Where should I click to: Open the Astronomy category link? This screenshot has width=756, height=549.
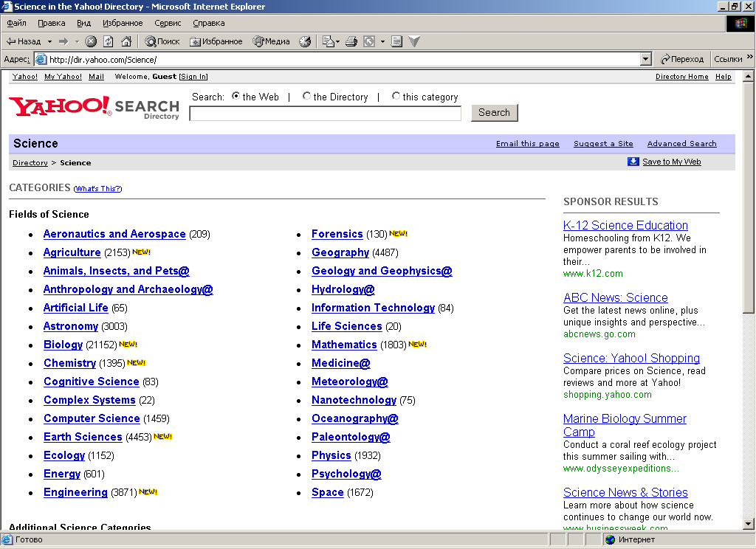tap(71, 326)
